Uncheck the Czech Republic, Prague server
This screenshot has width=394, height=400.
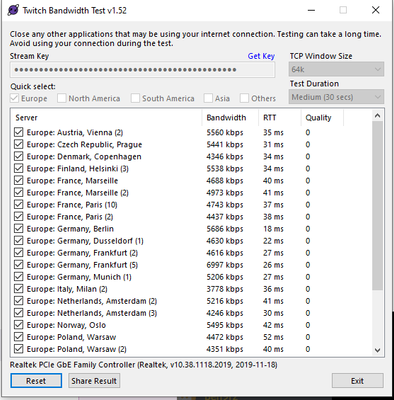coord(19,144)
